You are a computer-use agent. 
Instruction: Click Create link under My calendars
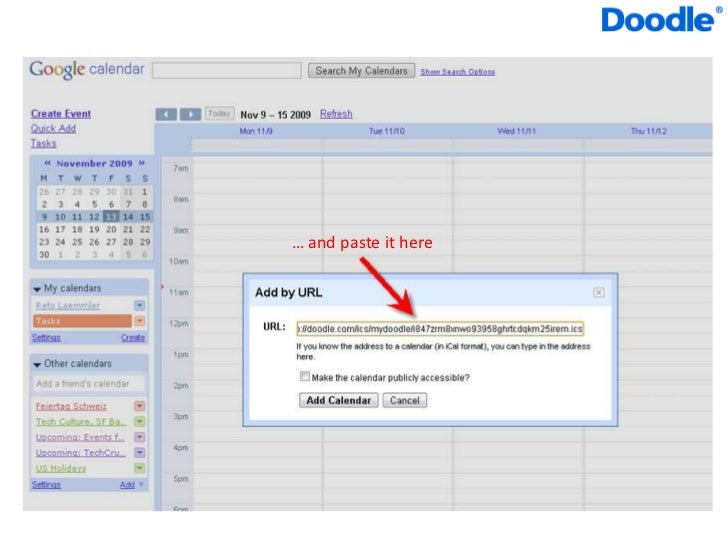[x=133, y=338]
